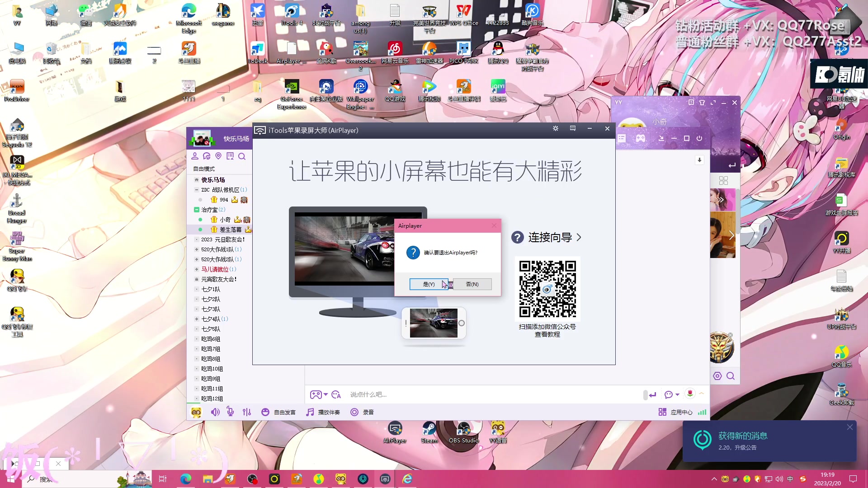
Task: Click the location pin icon in YY channel sidebar
Action: pos(218,156)
